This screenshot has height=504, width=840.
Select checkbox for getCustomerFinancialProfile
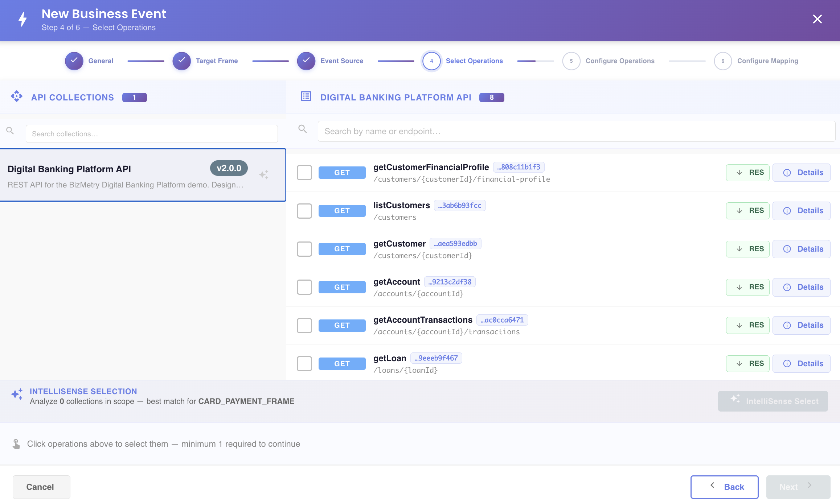point(304,173)
